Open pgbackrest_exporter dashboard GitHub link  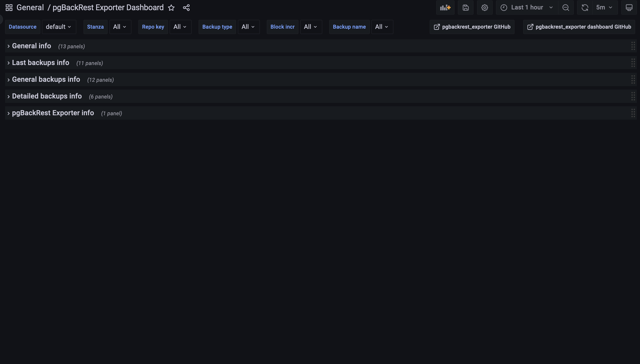point(579,27)
